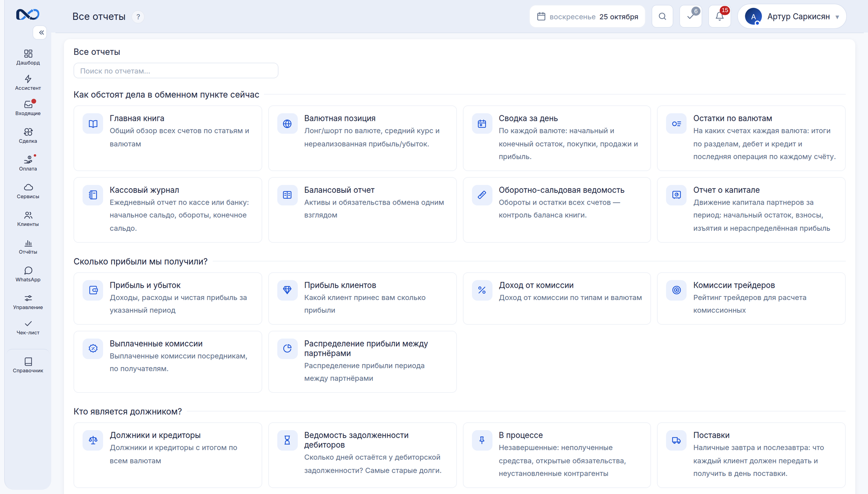
Task: Click the app logo
Action: pyautogui.click(x=28, y=15)
